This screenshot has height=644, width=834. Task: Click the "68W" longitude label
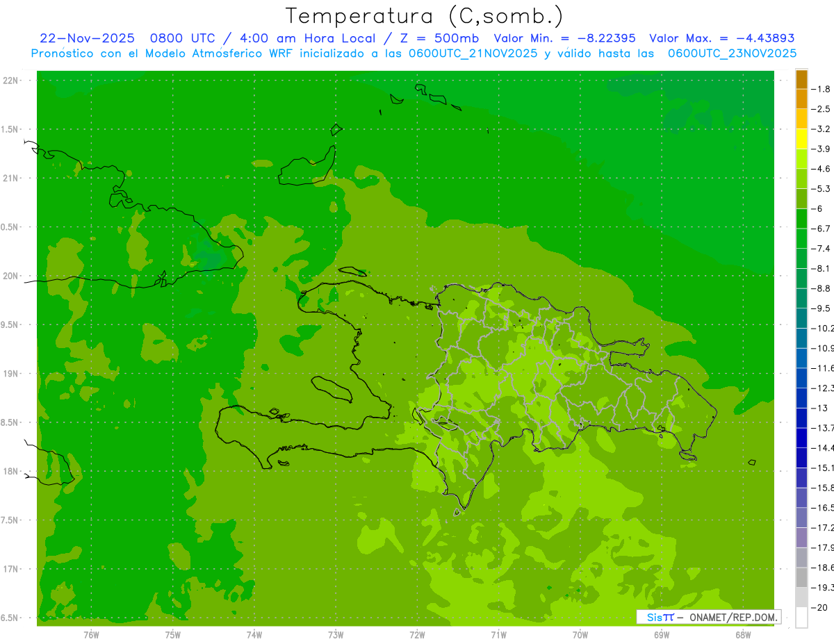(743, 634)
